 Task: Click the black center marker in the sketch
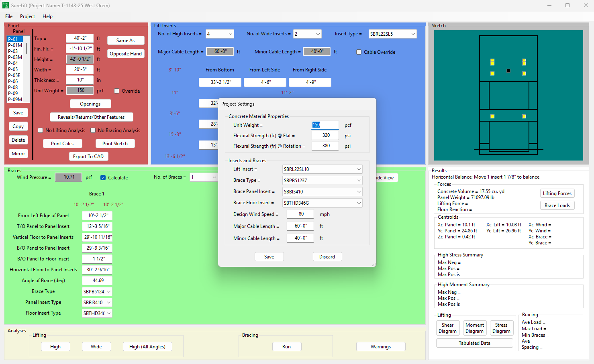coord(508,71)
